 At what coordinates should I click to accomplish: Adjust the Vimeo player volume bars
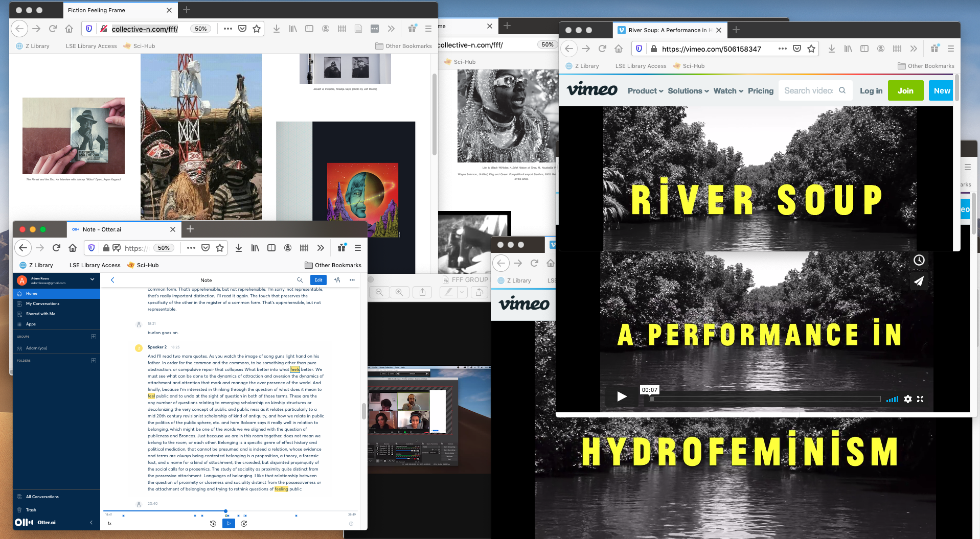892,399
